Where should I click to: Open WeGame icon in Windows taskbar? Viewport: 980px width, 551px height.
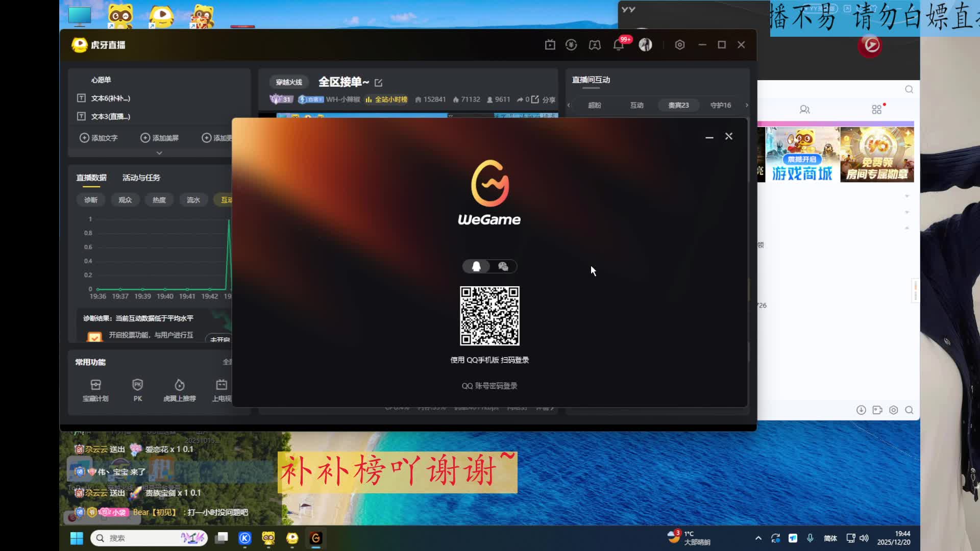click(x=315, y=538)
